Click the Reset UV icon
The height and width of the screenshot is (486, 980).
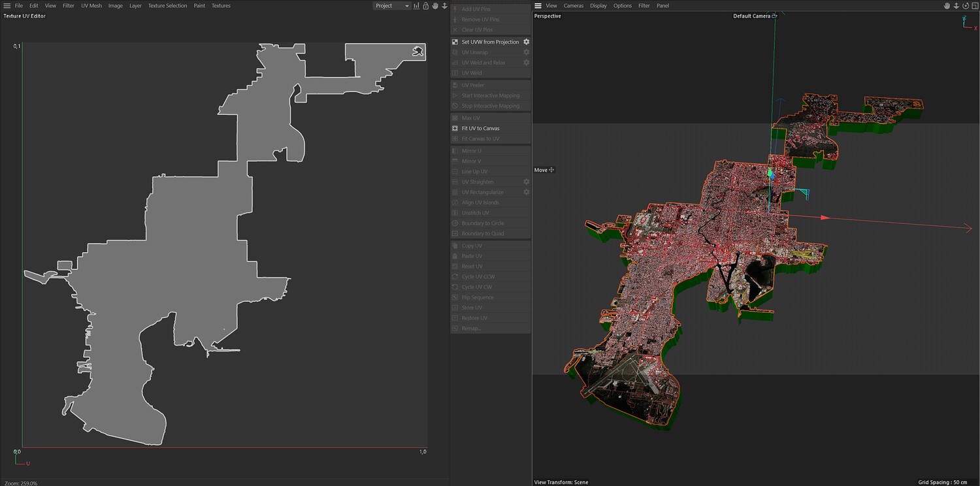(455, 267)
